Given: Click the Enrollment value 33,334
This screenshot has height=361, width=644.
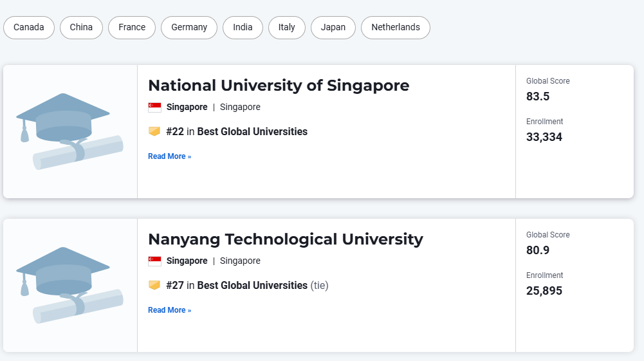Looking at the screenshot, I should click(544, 137).
